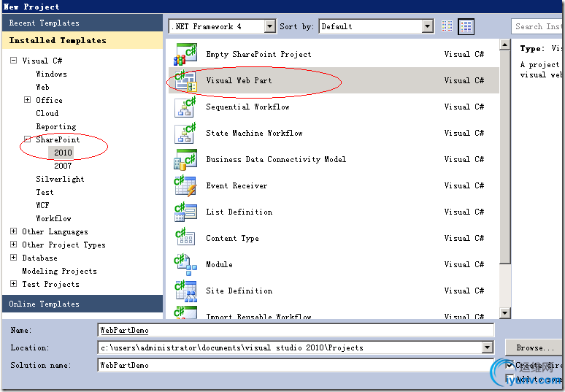
Task: Select the Test category under Visual C#
Action: point(45,192)
